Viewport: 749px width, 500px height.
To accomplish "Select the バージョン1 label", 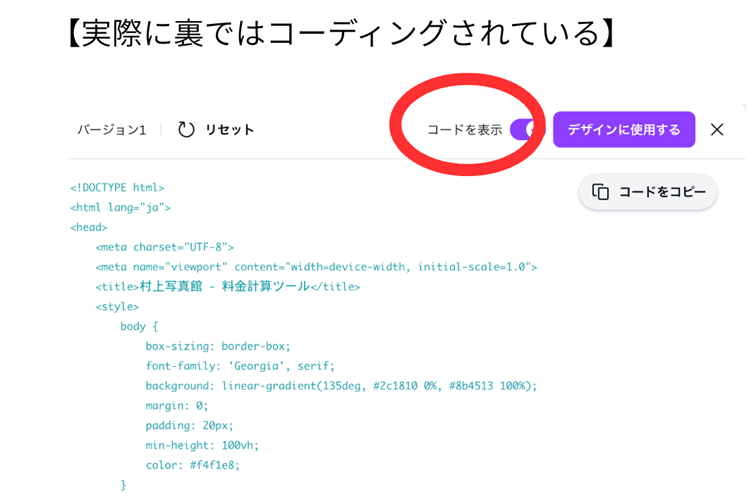I will coord(112,130).
